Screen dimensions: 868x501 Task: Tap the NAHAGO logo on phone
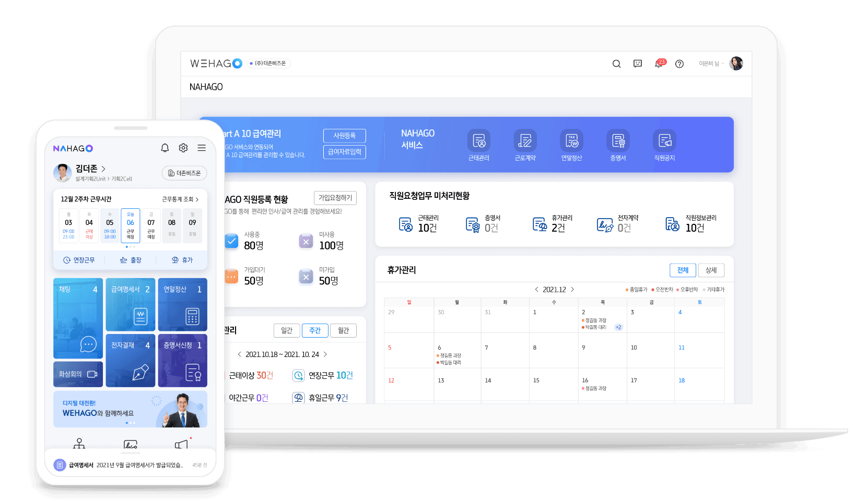point(73,148)
